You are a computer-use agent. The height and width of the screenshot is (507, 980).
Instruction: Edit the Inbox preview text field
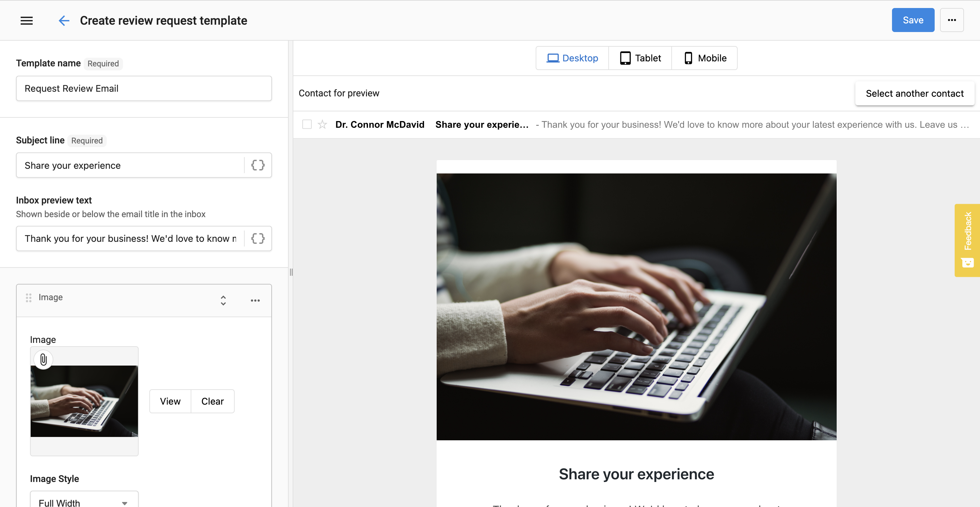pos(130,238)
